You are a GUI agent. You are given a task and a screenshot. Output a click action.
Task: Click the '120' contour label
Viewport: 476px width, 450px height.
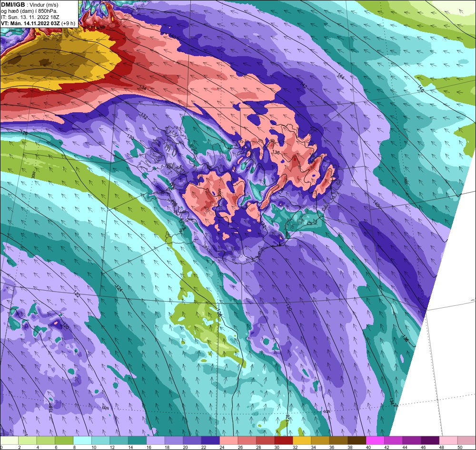pos(65,326)
